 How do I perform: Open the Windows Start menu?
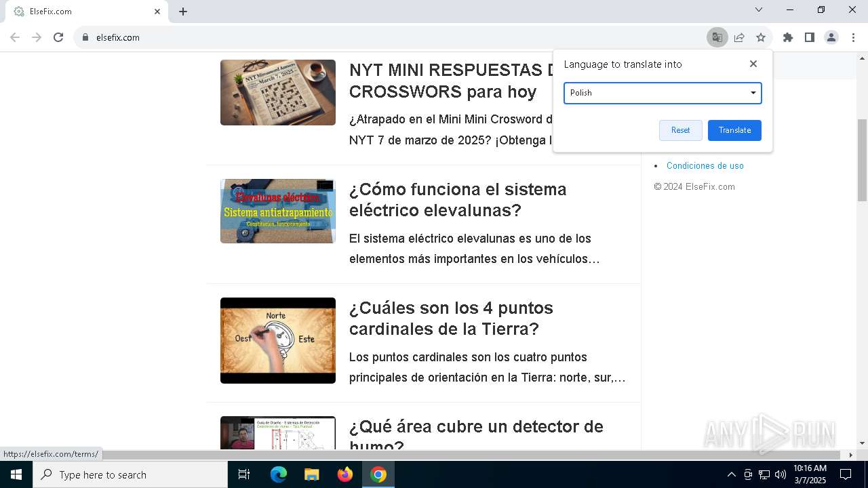[x=16, y=474]
